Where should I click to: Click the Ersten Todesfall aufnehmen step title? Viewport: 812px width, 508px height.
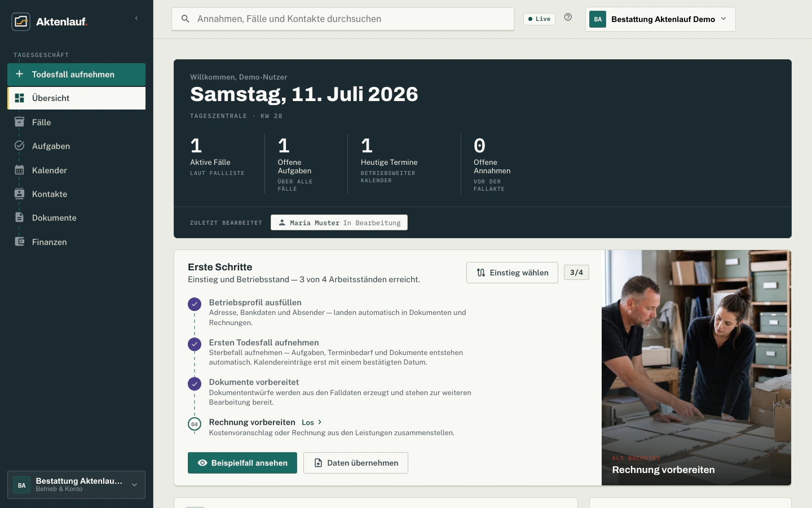tap(264, 343)
